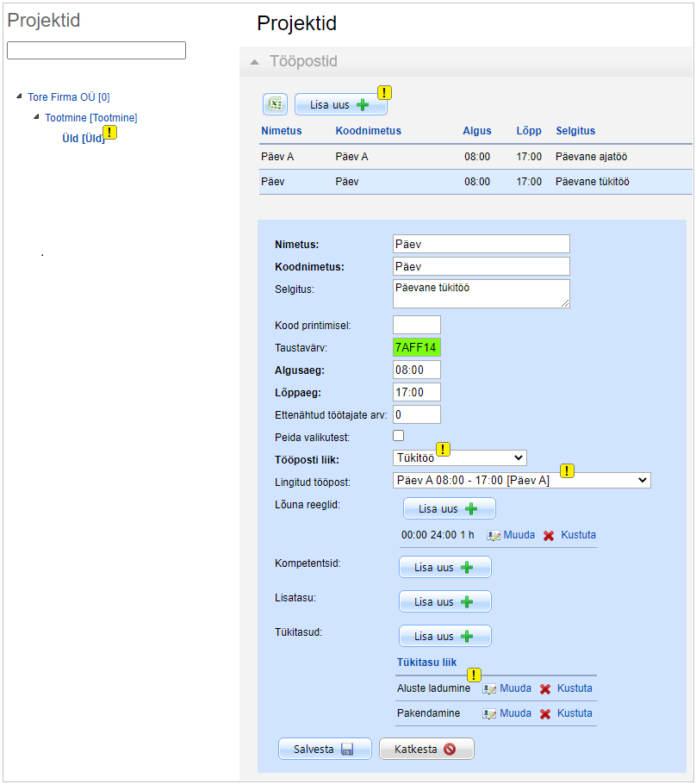This screenshot has width=696, height=784.
Task: Click the Excel export icon
Action: (x=275, y=104)
